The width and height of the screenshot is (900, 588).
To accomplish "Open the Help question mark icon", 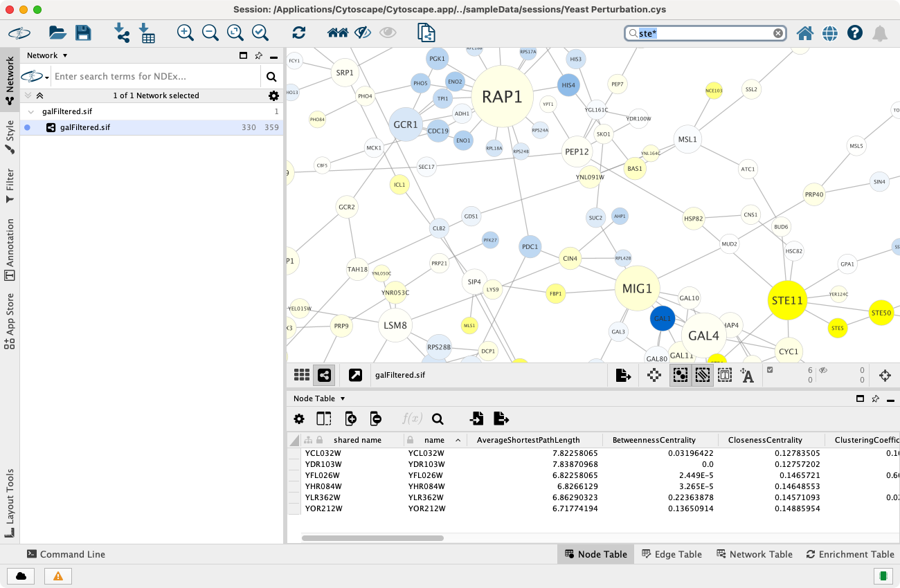I will point(854,33).
